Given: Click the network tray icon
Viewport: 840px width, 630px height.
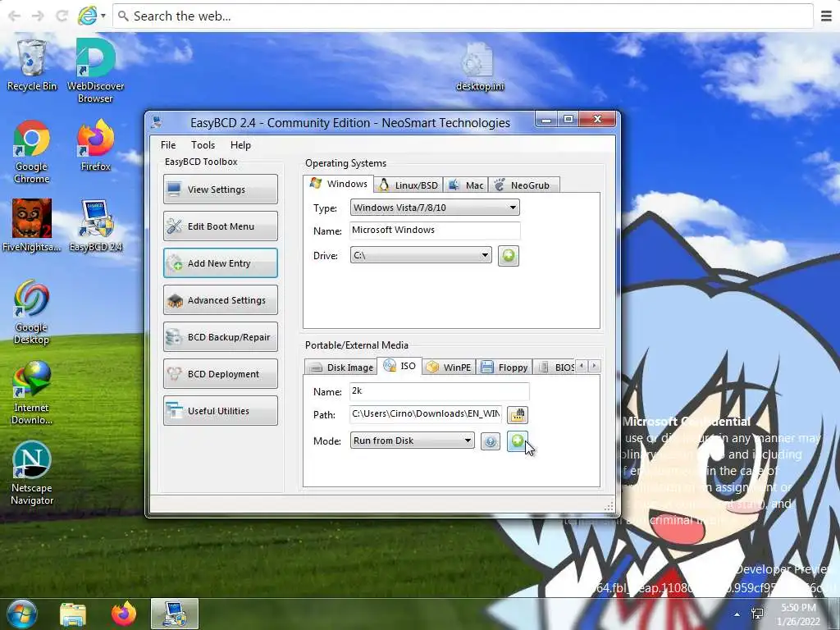Looking at the screenshot, I should tap(757, 614).
